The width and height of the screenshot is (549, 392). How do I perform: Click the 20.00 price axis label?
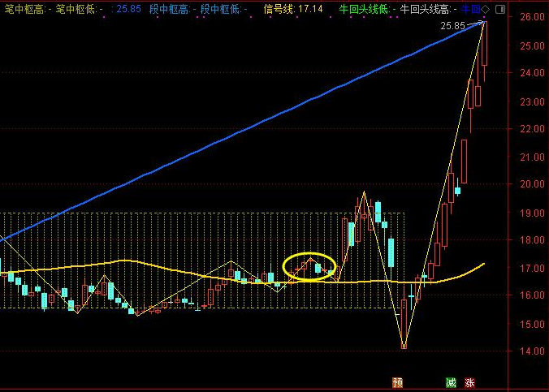coord(532,183)
